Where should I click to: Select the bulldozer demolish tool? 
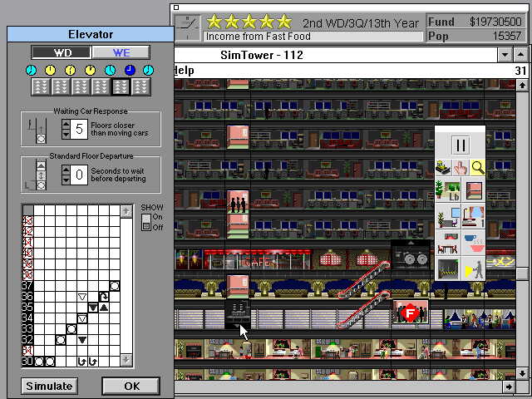[x=443, y=168]
